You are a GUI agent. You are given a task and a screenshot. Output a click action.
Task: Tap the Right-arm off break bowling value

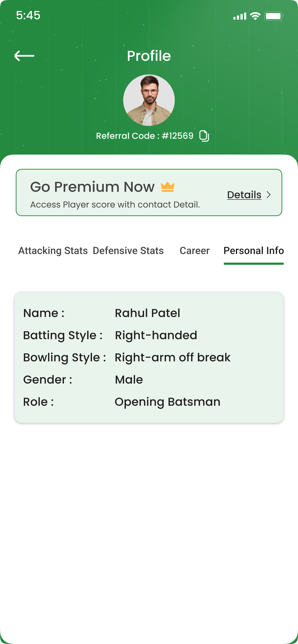pyautogui.click(x=172, y=357)
